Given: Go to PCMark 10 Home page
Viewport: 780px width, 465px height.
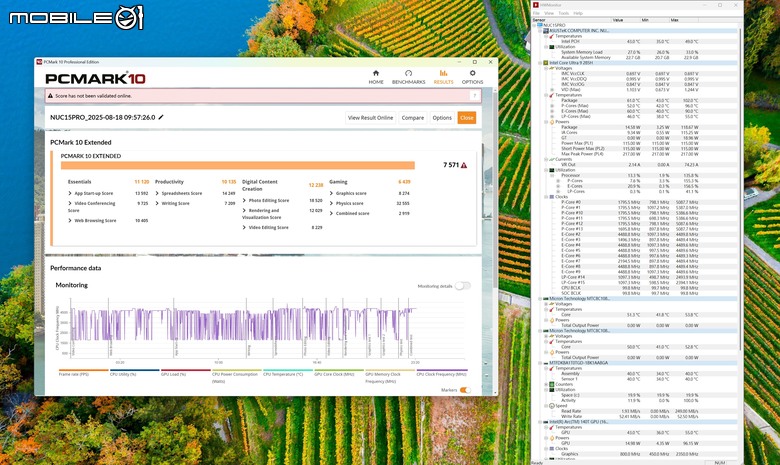Looking at the screenshot, I should coord(376,77).
